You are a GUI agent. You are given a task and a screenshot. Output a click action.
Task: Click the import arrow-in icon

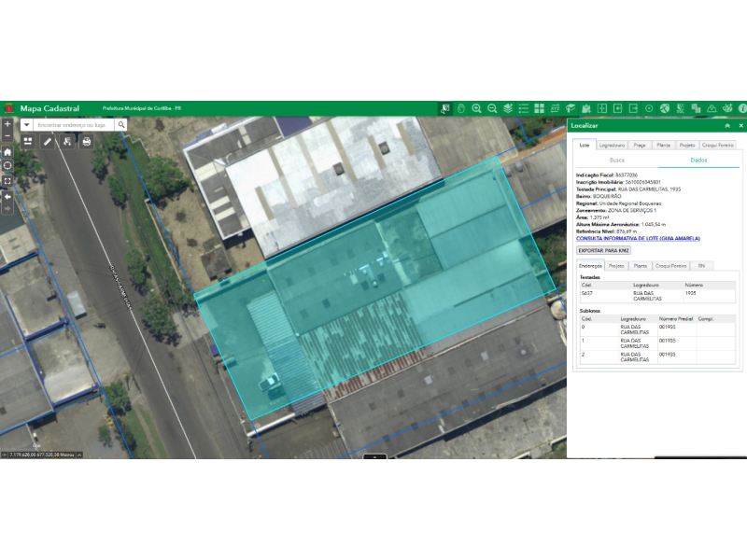coord(618,108)
